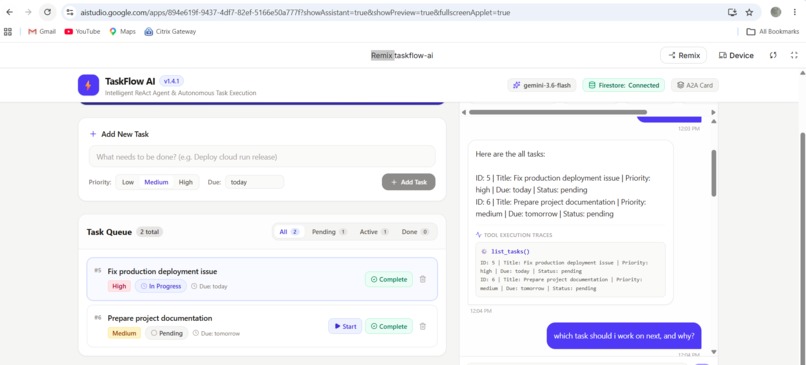The height and width of the screenshot is (365, 806).
Task: Click the browser forward arrow
Action: click(28, 12)
